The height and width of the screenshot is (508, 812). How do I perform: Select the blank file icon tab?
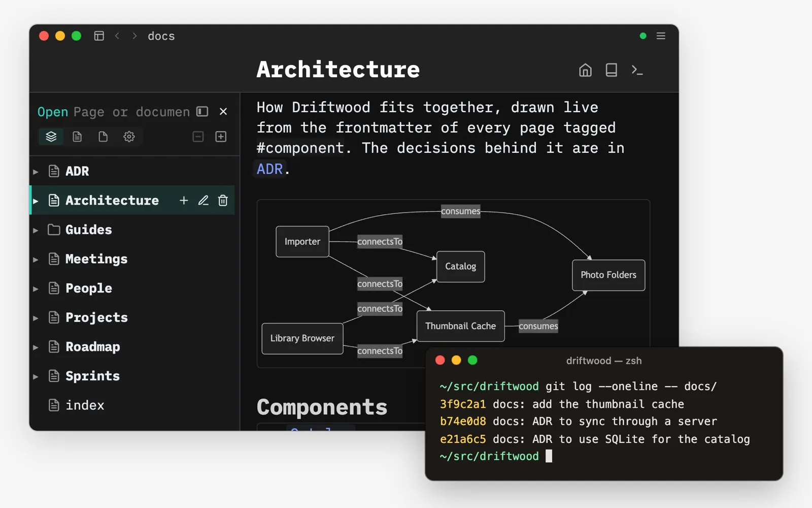103,137
